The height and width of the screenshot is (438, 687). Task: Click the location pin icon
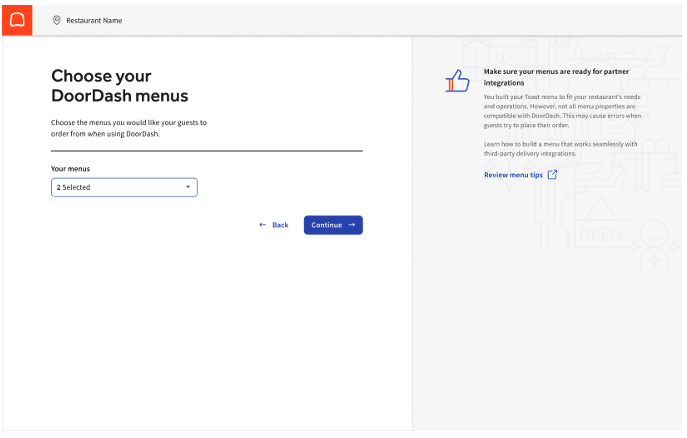pos(56,20)
